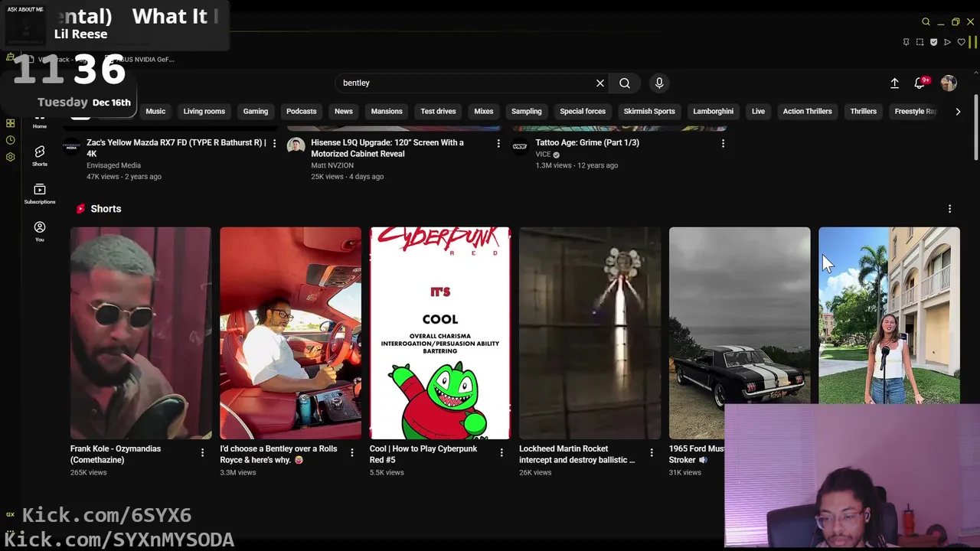This screenshot has width=980, height=551.
Task: Open options menu for Zac's Yellow Mazda video
Action: [x=274, y=143]
